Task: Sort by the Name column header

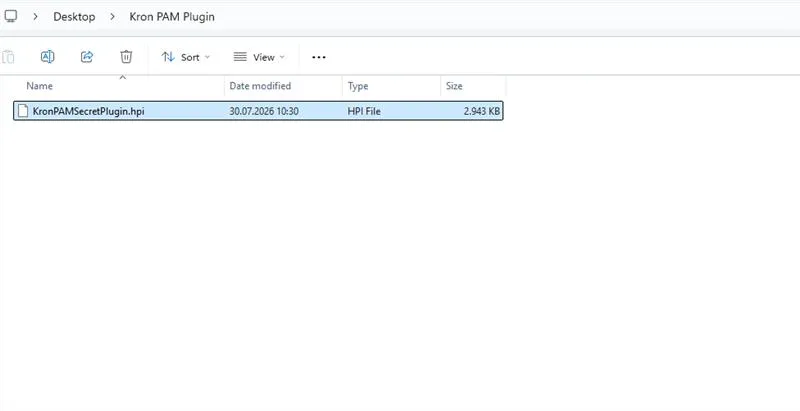Action: tap(39, 86)
